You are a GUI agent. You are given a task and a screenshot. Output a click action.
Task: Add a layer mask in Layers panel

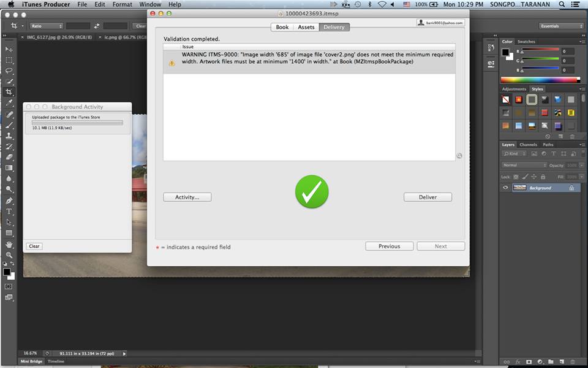(x=529, y=362)
